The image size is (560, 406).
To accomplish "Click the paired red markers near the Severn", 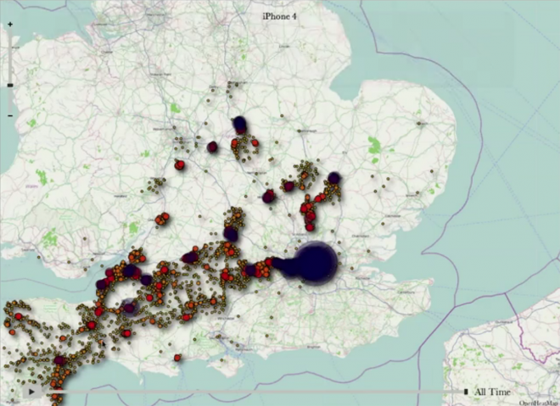I will click(x=162, y=219).
